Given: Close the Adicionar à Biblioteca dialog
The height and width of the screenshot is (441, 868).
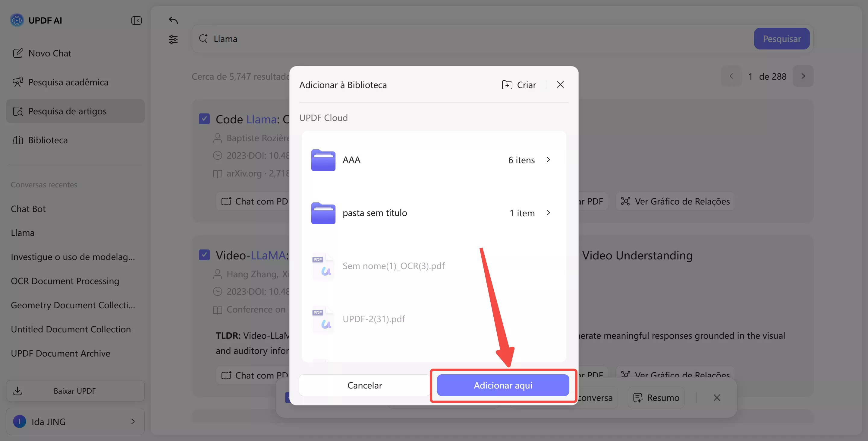Looking at the screenshot, I should (560, 85).
